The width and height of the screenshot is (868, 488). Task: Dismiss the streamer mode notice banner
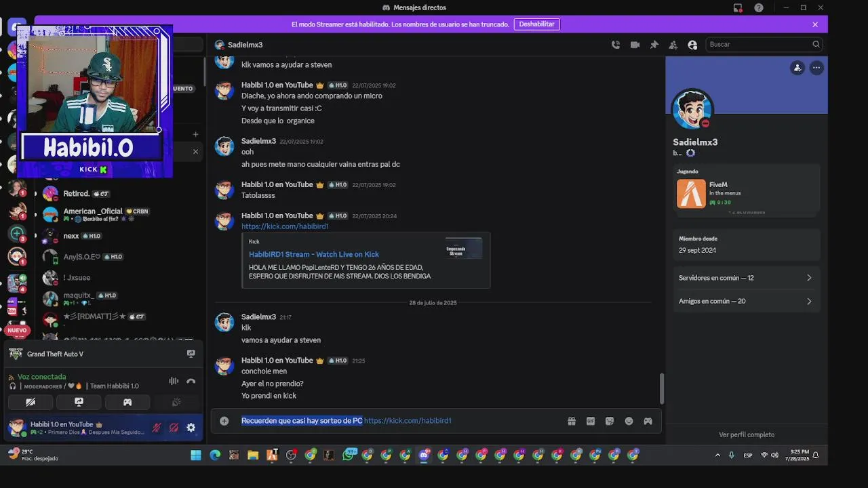coord(815,24)
